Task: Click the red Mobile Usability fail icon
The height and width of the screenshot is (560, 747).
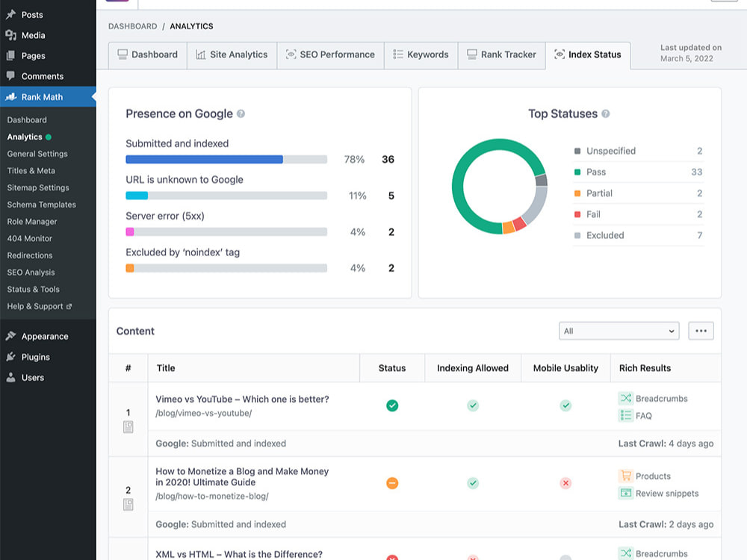Action: click(x=565, y=483)
